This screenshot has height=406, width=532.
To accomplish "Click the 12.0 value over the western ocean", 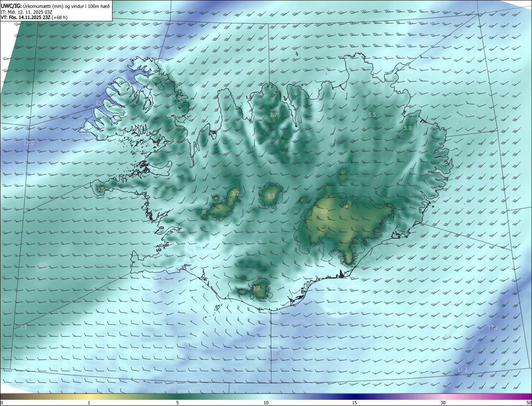I will pyautogui.click(x=29, y=143).
